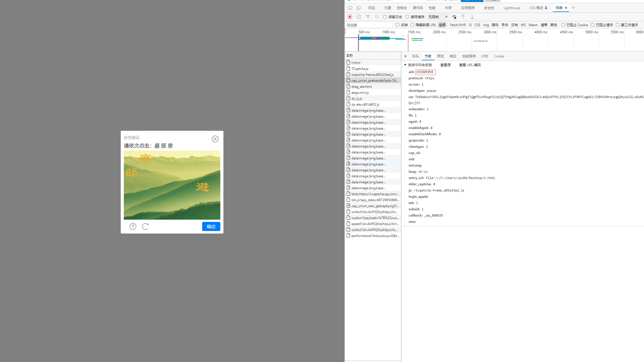Open the network conditions Wi-Fi icon
Screen dimensions: 644x362
click(x=454, y=17)
